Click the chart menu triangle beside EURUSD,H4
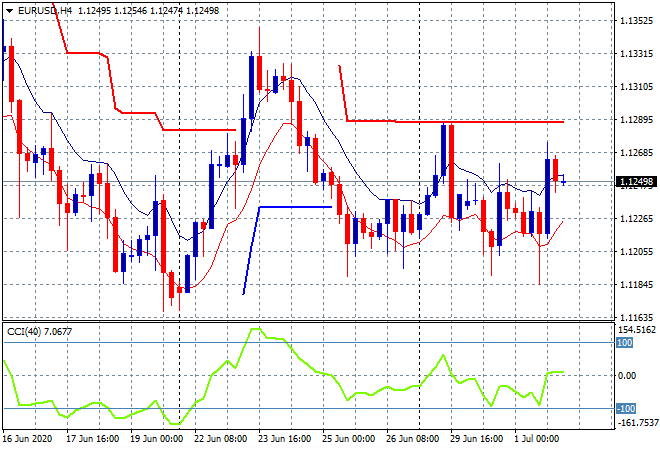This screenshot has height=450, width=660. click(x=9, y=11)
